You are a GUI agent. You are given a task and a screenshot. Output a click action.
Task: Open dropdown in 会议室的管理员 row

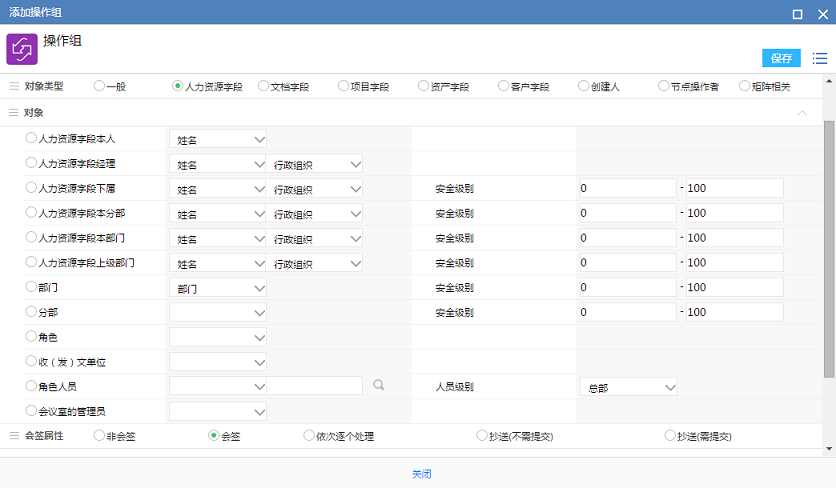click(x=218, y=412)
